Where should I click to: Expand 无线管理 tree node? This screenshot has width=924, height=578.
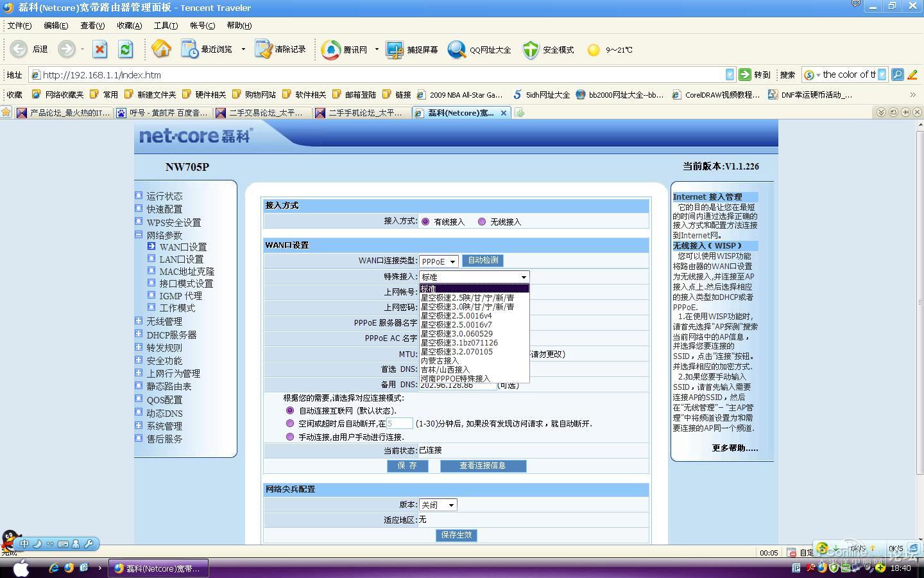[x=139, y=320]
